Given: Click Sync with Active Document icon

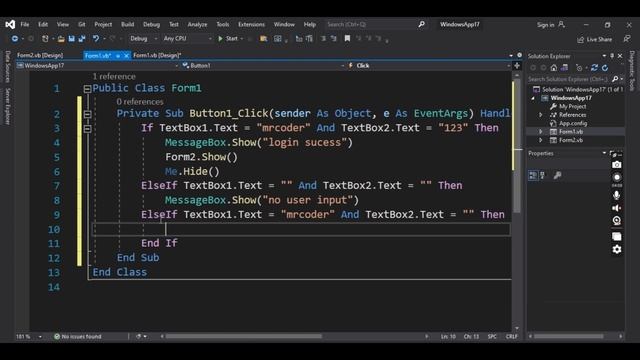Looking at the screenshot, I should pos(594,68).
